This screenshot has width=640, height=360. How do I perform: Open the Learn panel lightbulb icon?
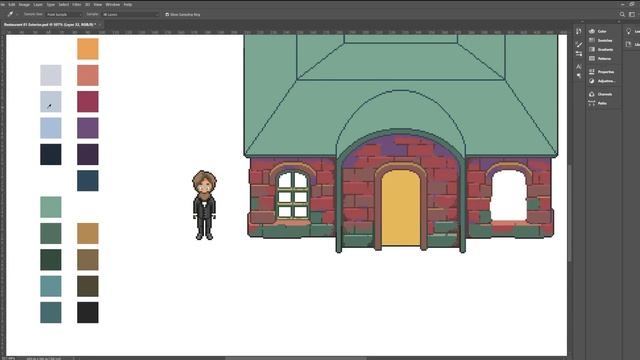(x=629, y=31)
